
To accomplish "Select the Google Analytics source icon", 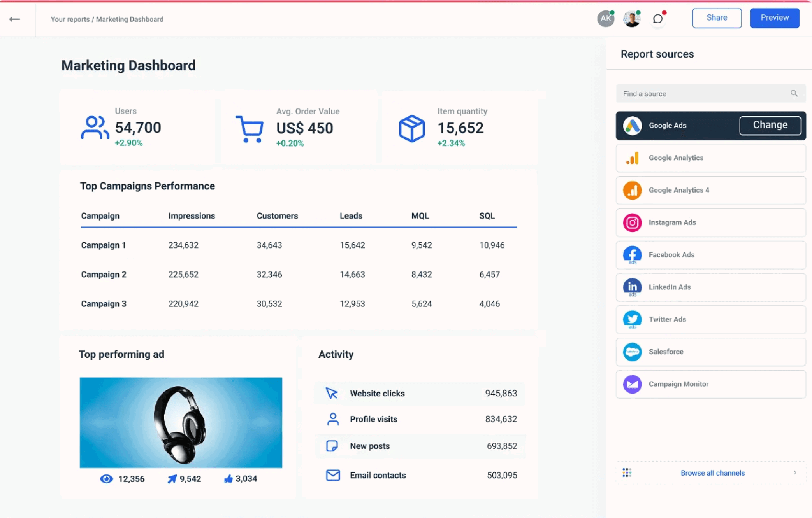I will click(632, 158).
